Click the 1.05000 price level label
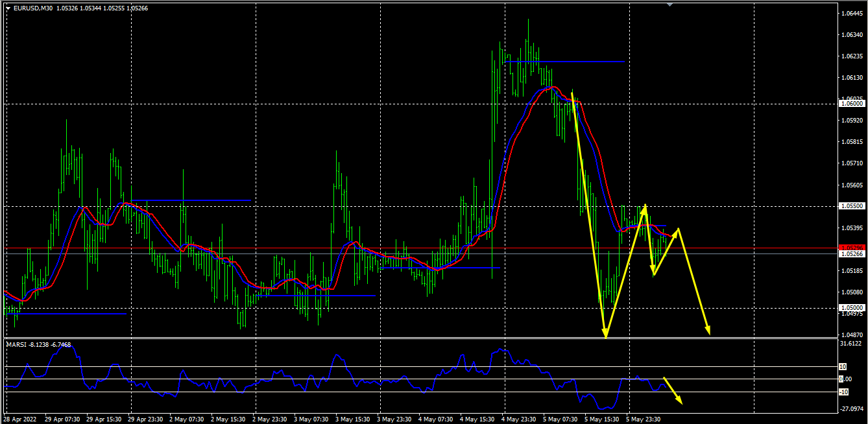Viewport: 868px width, 424px height. (851, 308)
